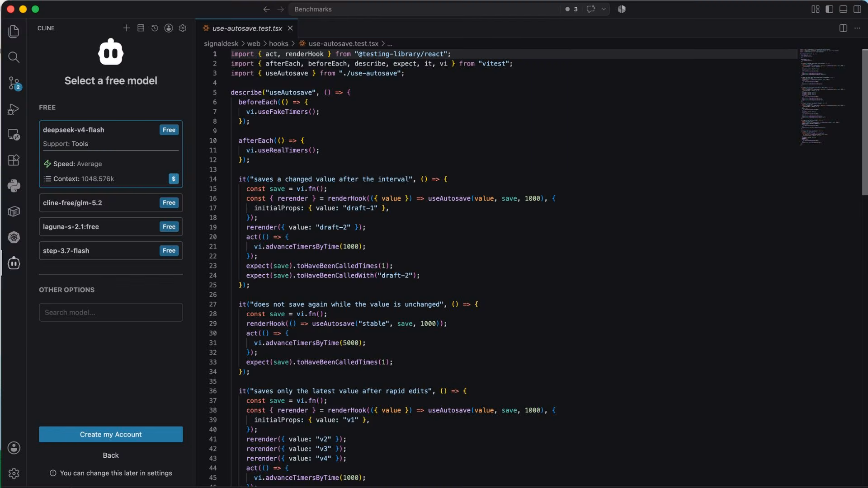
Task: Open Cline history icon
Action: [155, 28]
